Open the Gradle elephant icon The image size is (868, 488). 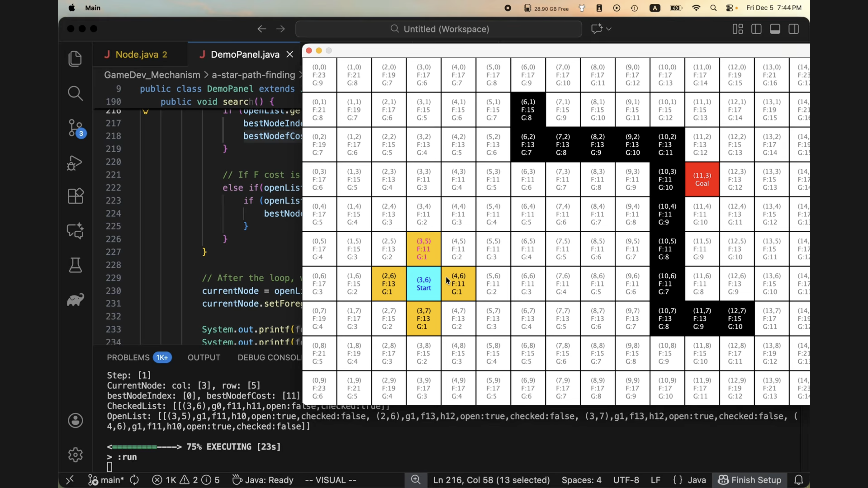(x=75, y=300)
